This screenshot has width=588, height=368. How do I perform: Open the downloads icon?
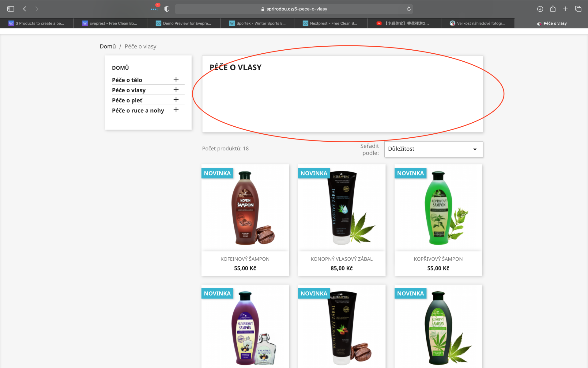540,9
